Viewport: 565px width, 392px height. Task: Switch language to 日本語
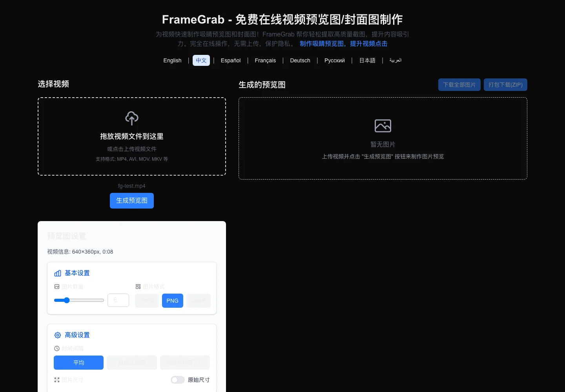pyautogui.click(x=367, y=60)
